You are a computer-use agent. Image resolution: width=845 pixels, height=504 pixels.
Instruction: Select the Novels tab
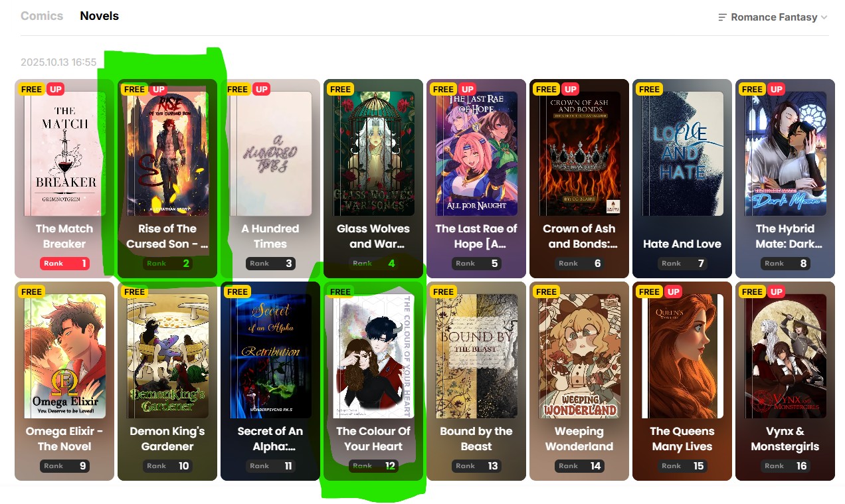[100, 16]
